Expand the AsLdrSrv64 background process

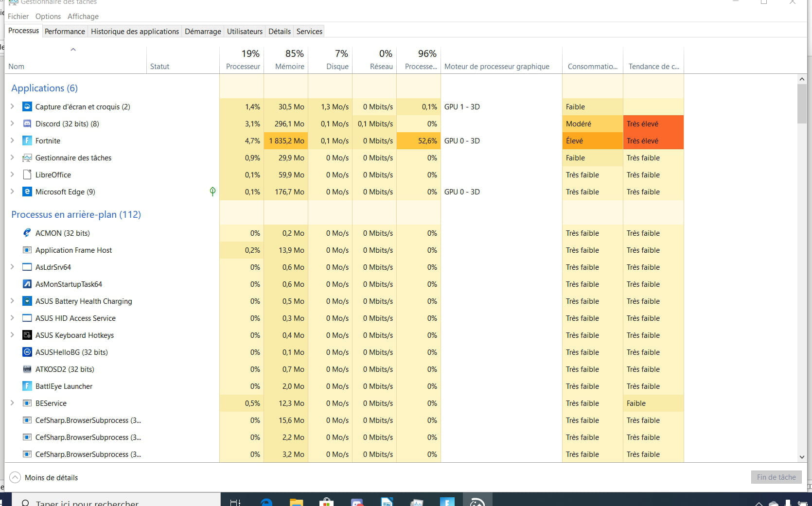(x=12, y=267)
